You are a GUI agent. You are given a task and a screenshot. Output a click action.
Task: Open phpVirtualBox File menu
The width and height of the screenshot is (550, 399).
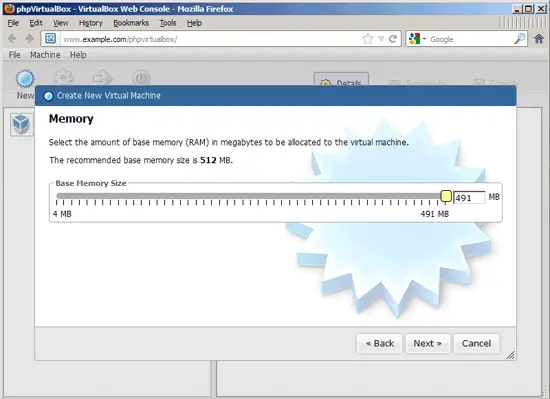pos(14,55)
